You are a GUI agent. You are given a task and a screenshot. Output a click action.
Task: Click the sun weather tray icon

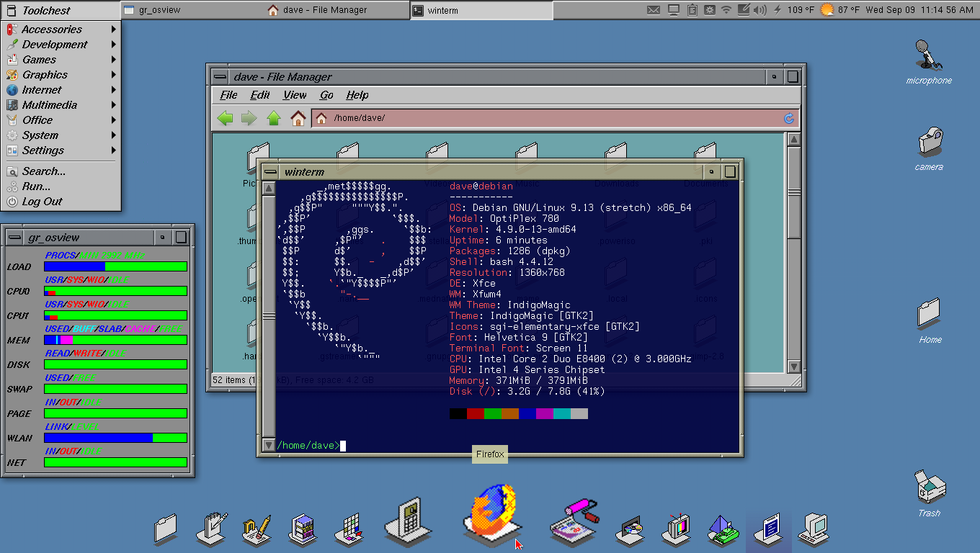827,10
